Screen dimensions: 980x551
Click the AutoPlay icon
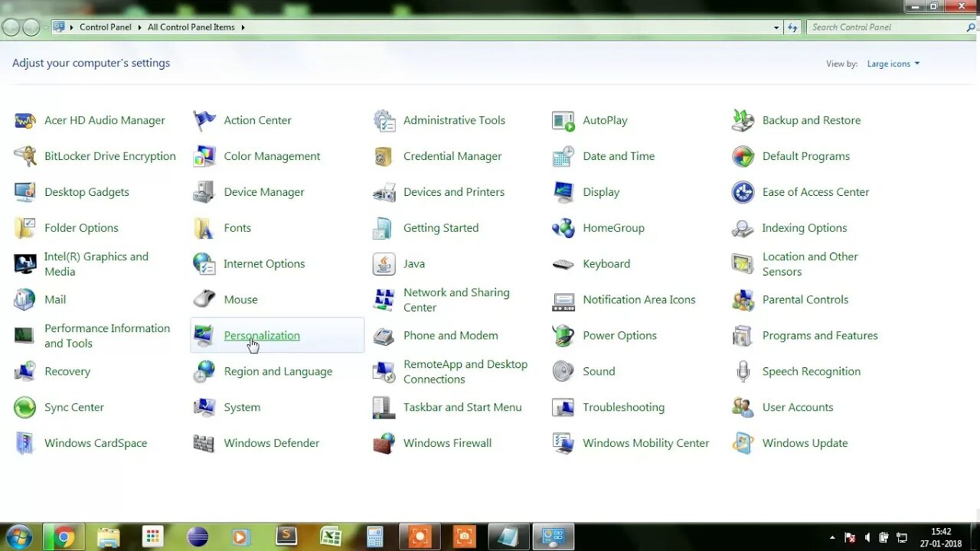point(563,120)
